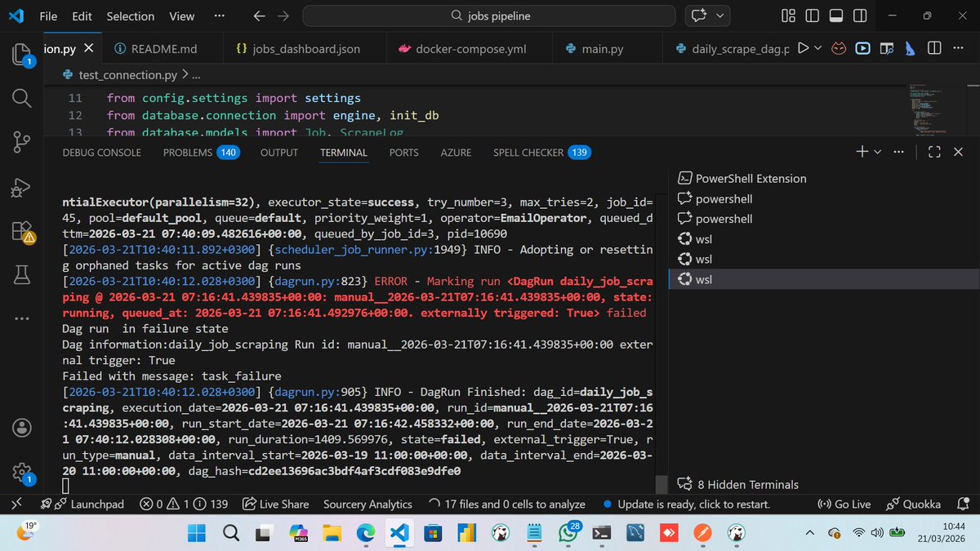The height and width of the screenshot is (551, 980).
Task: Open notifications bell in status bar
Action: (962, 504)
